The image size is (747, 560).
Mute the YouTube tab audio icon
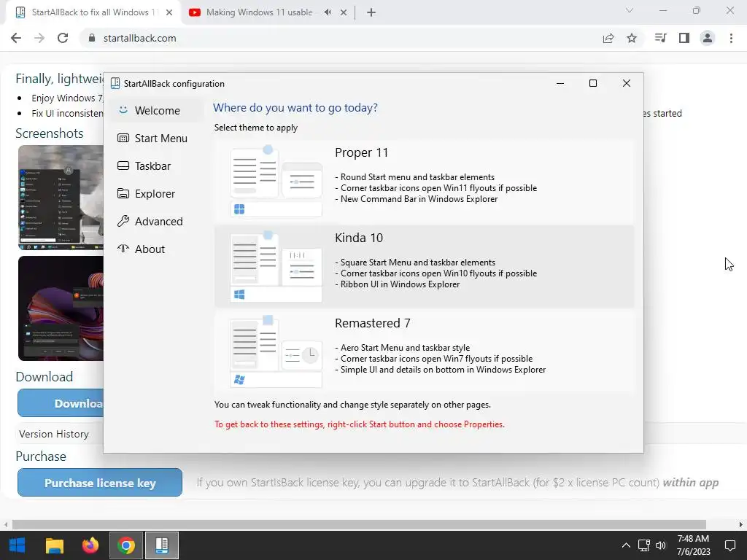pyautogui.click(x=328, y=12)
